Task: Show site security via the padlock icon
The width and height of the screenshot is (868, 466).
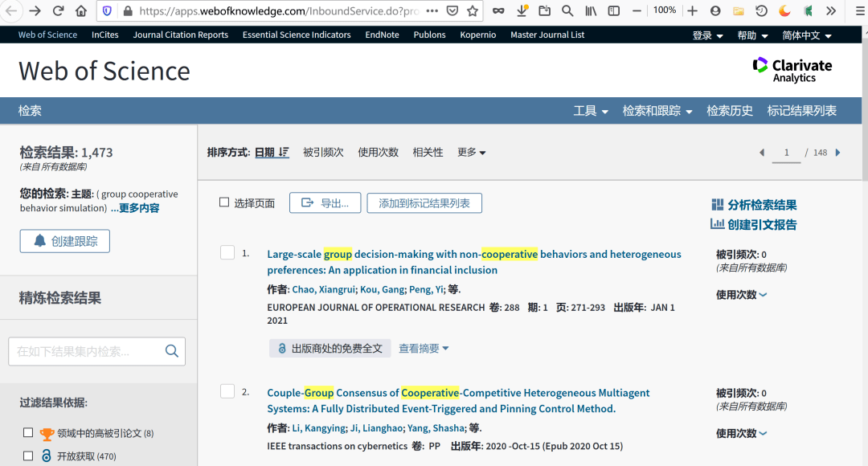Action: click(127, 10)
